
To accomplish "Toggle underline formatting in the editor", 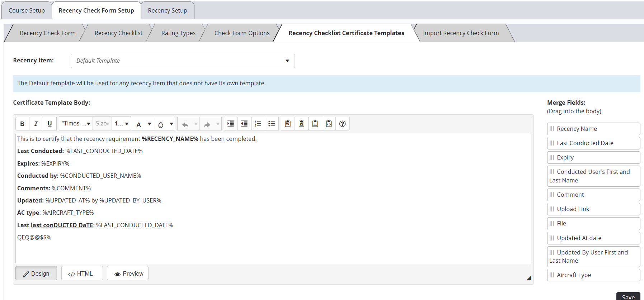I will point(50,124).
